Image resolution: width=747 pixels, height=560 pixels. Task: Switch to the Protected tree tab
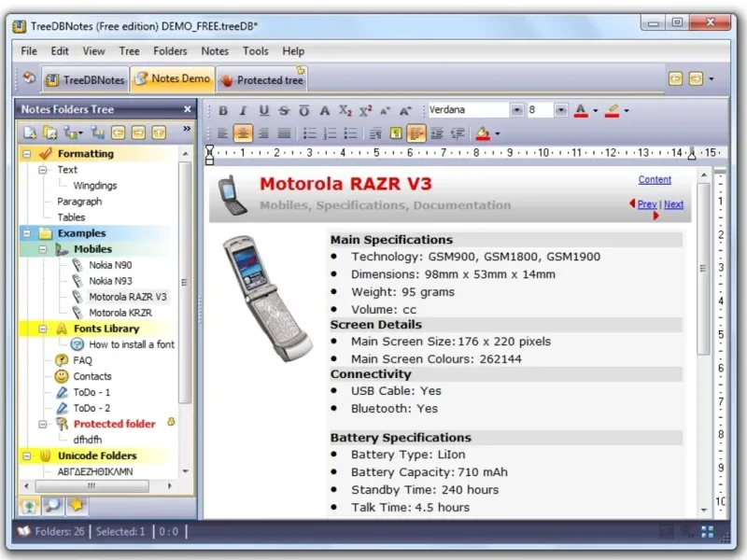tap(261, 79)
